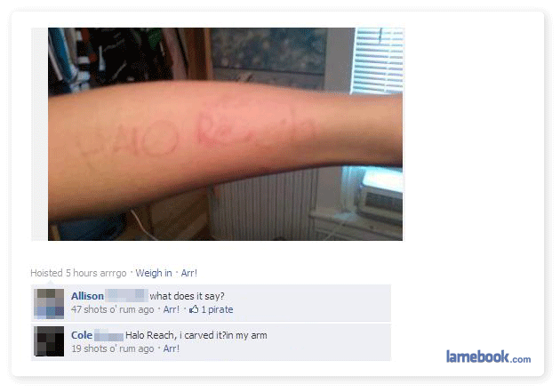Click the lamebook.com logo
The image size is (560, 392).
tap(488, 356)
